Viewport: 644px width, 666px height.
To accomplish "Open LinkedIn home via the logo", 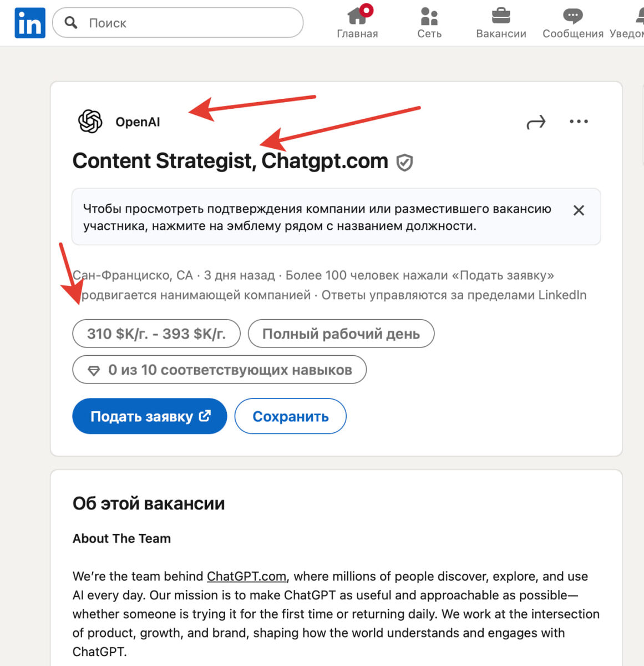I will 29,23.
